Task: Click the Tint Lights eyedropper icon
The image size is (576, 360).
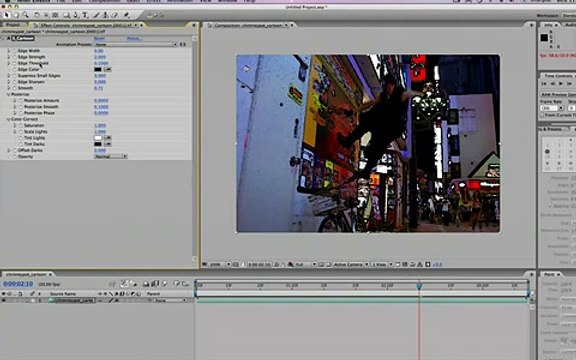Action: 108,138
